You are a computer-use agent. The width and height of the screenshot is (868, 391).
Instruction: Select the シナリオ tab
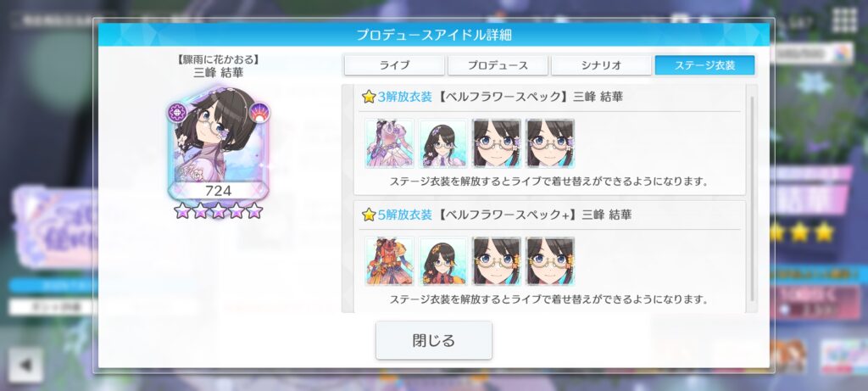(601, 65)
